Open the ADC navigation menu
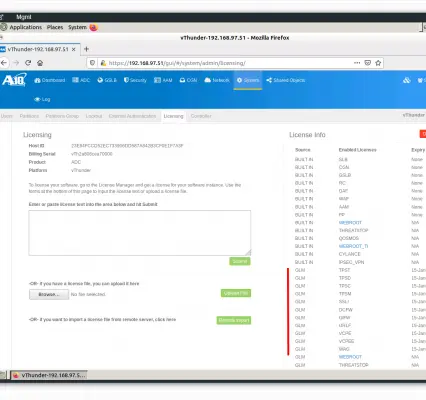Screen dimensions: 426x400 tap(81, 80)
